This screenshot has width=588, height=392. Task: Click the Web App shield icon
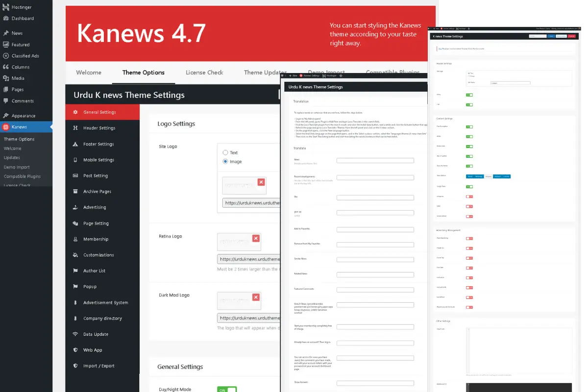point(75,350)
